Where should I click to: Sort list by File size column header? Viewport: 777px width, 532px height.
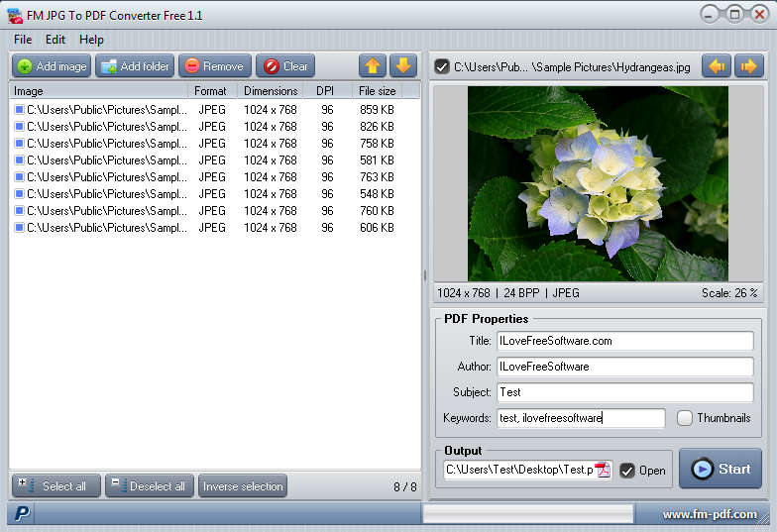pyautogui.click(x=378, y=91)
